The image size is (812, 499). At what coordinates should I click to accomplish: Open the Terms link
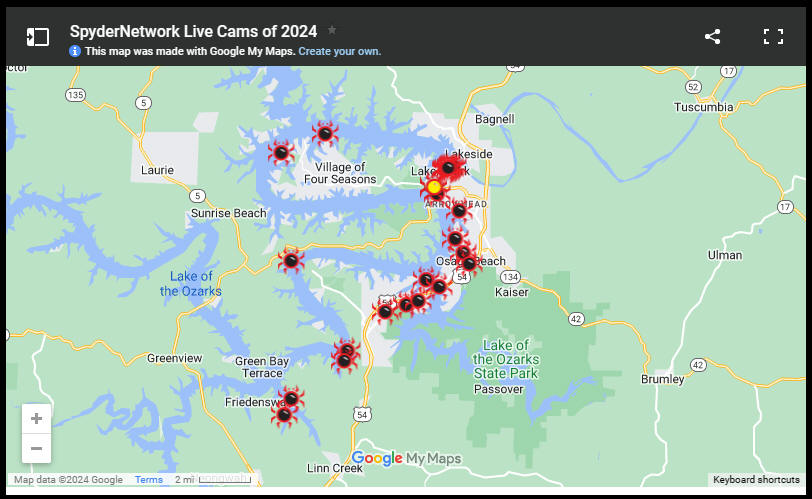tap(149, 479)
